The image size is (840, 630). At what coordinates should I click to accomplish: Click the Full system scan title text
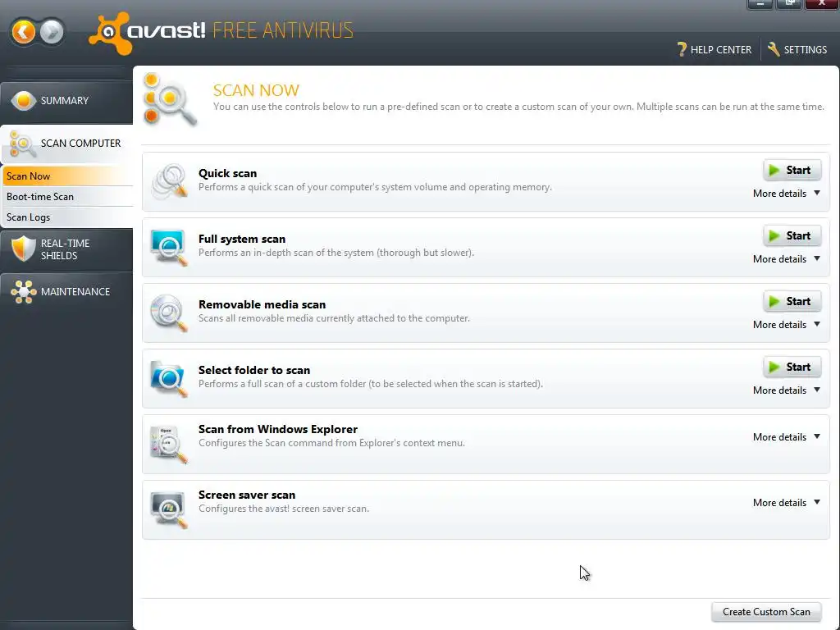pyautogui.click(x=242, y=239)
